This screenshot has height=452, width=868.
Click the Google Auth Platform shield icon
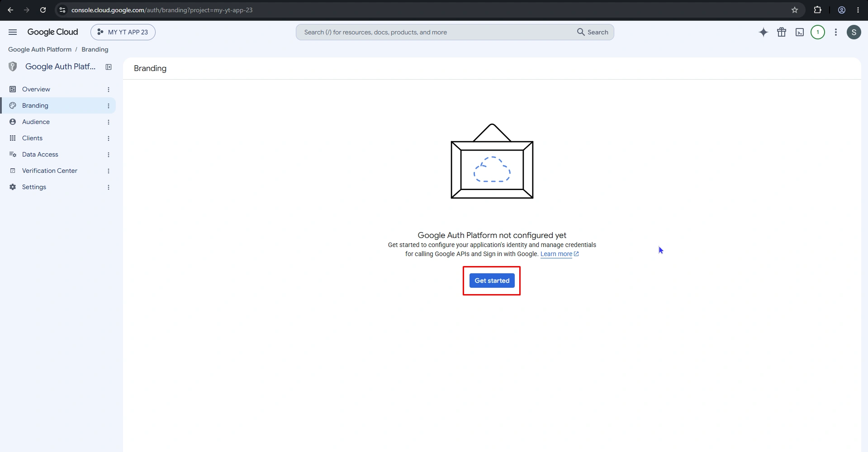13,67
